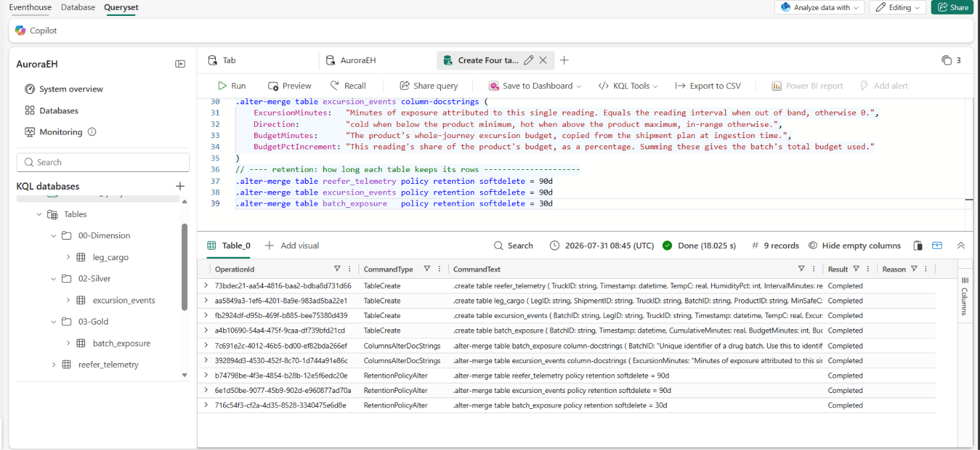
Task: Switch to Eventhouse menu
Action: click(x=31, y=7)
